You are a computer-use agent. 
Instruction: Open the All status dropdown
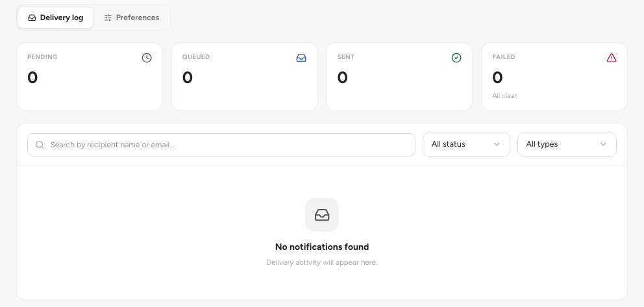[x=466, y=144]
